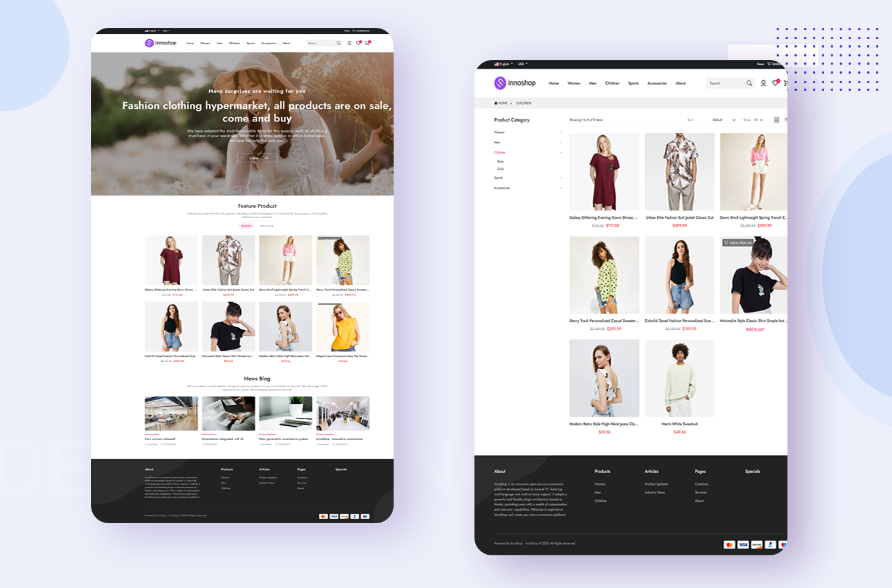Switch to the New Arrival product filter
The width and height of the screenshot is (892, 588).
267,226
